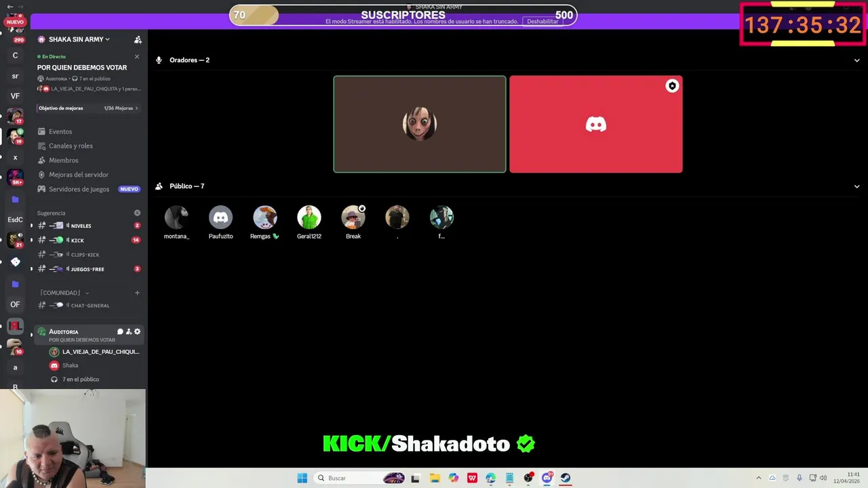Open the NUEVO indicator in the server list
The width and height of the screenshot is (868, 488).
coord(15,22)
